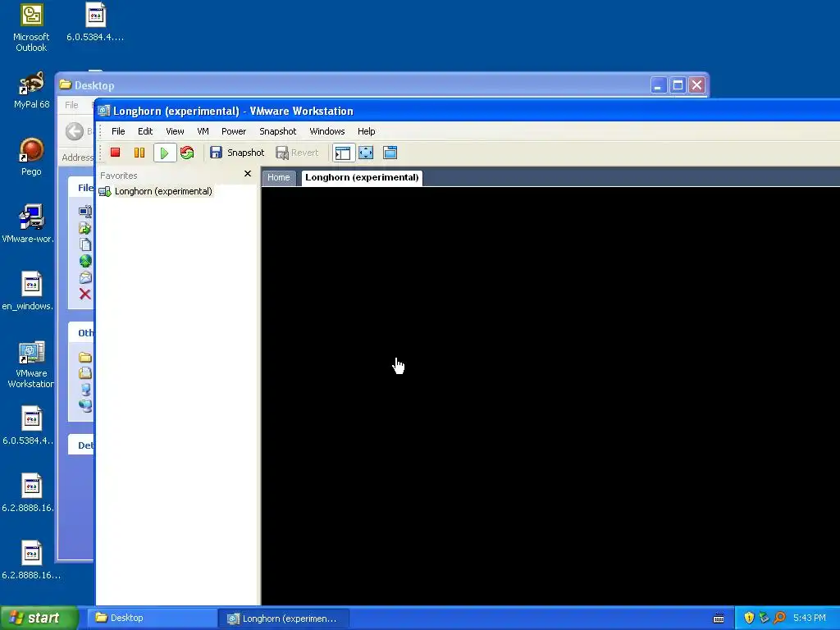Screen dimensions: 840x630
Task: Open the Windows XP Start menu
Action: [39, 619]
